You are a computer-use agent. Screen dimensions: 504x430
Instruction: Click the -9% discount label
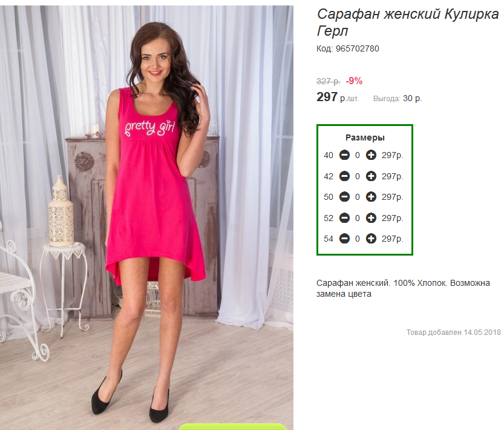(354, 81)
